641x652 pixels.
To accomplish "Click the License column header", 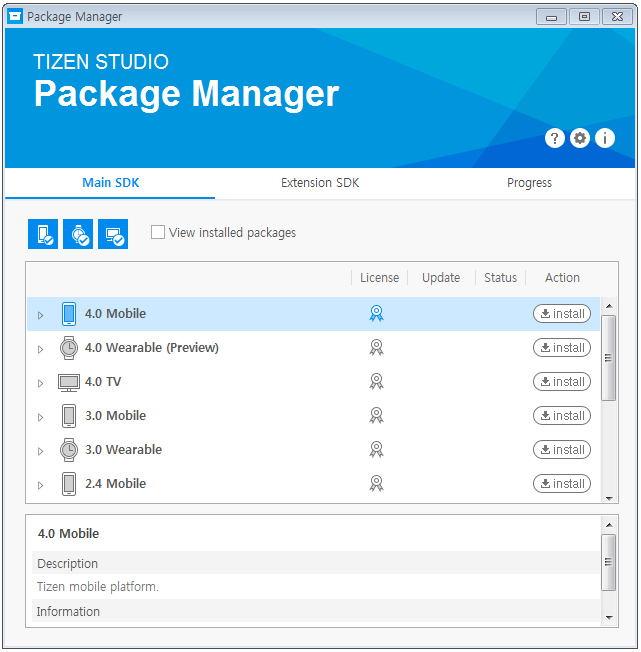I will [x=380, y=278].
